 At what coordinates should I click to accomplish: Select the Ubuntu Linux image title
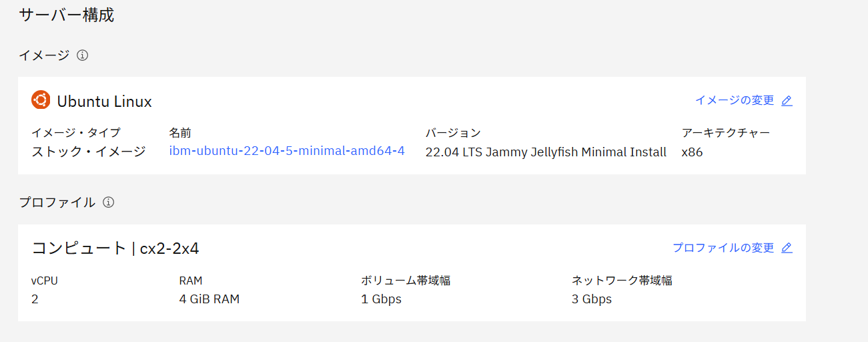coord(104,102)
